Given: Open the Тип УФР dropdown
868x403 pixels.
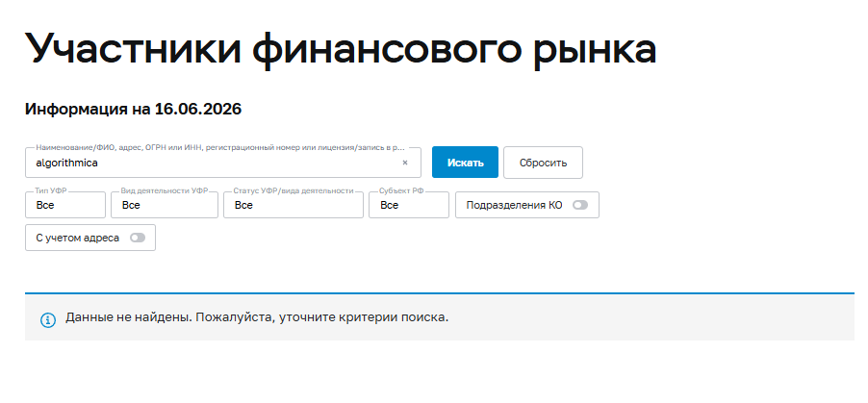Looking at the screenshot, I should [65, 205].
